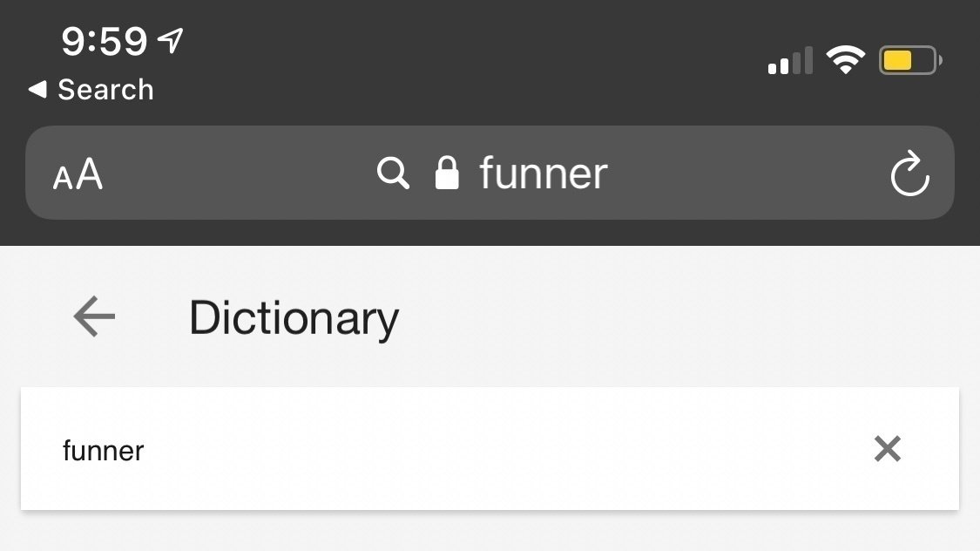Return to Search via the top-left link
The height and width of the screenshot is (551, 980).
tap(90, 89)
